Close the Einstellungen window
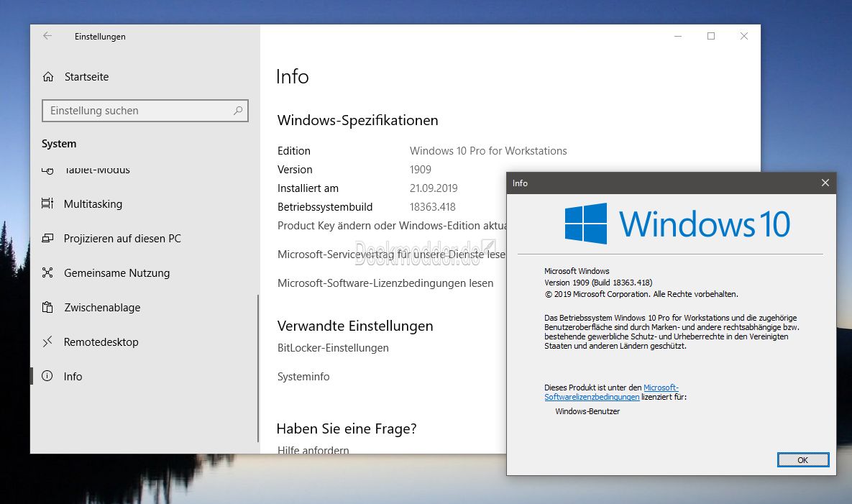Viewport: 852px width, 504px height. pos(744,36)
